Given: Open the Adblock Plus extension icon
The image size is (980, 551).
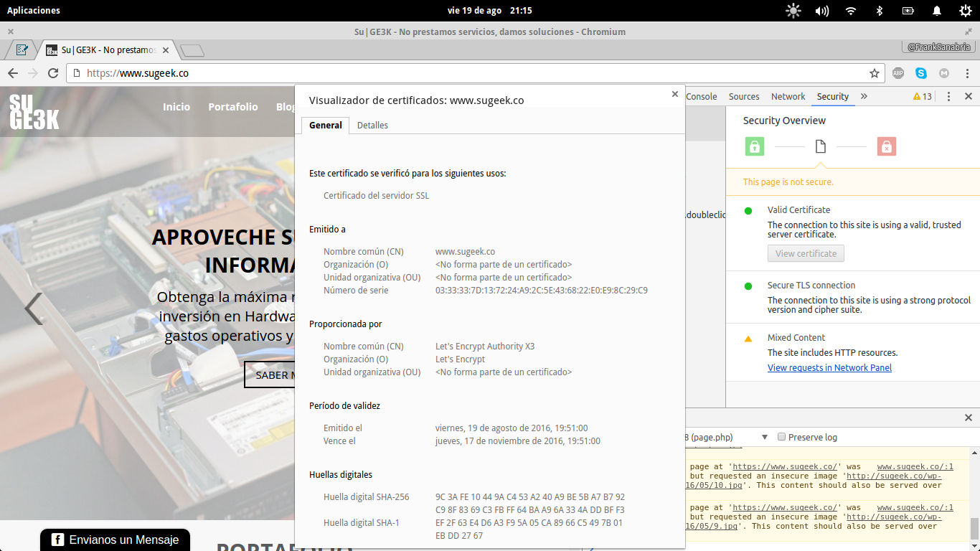Looking at the screenshot, I should [898, 73].
